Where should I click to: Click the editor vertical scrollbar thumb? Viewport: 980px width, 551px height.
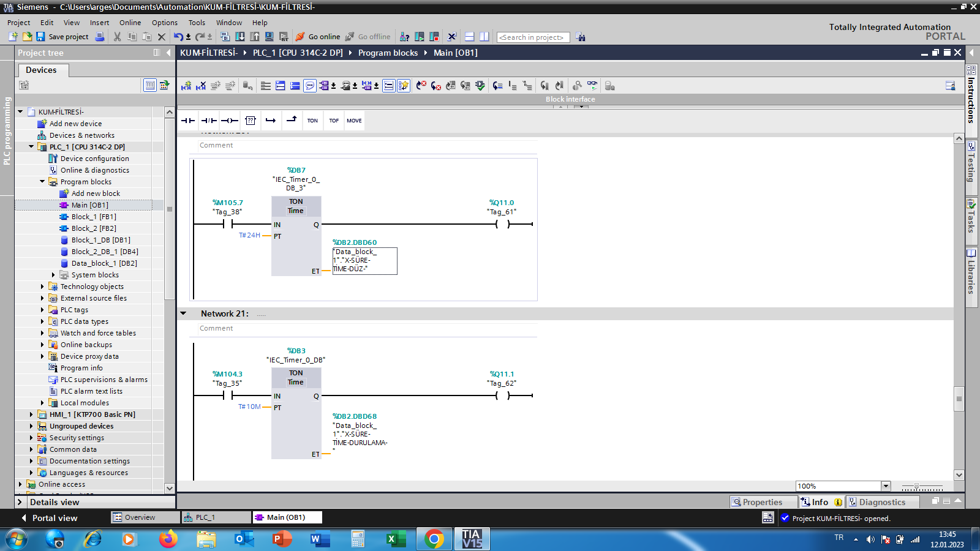pyautogui.click(x=959, y=399)
